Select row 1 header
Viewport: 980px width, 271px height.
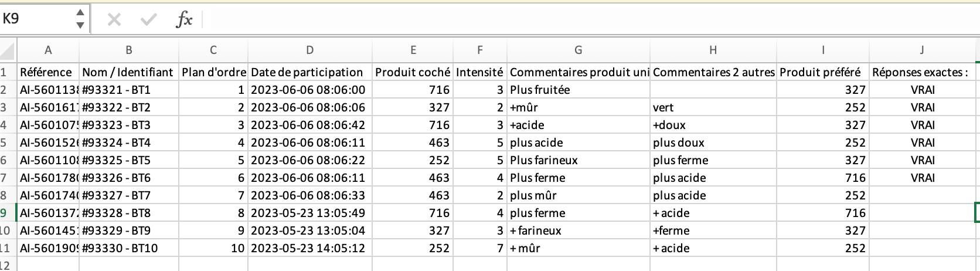5,72
